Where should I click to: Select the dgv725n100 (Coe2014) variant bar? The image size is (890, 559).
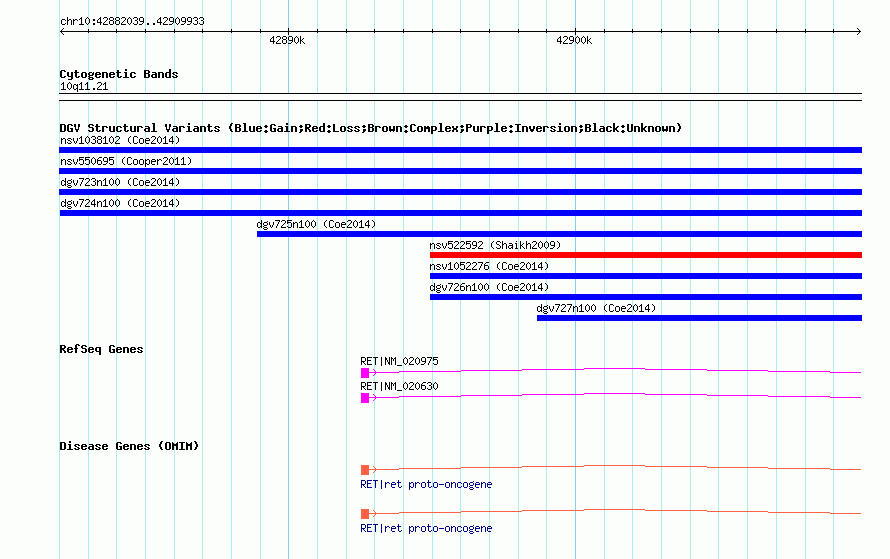coord(559,234)
